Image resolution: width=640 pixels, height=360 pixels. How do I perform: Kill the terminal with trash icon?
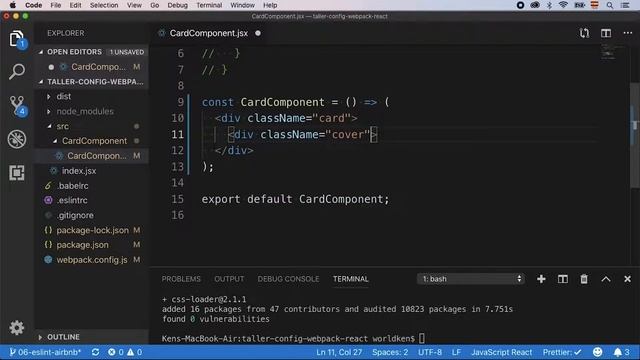point(584,279)
